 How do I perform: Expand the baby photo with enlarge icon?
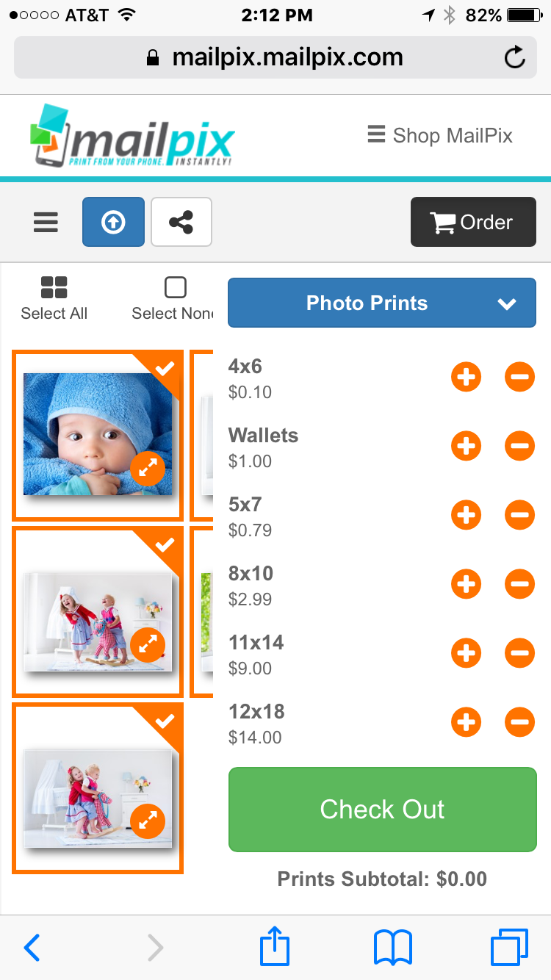pos(148,469)
